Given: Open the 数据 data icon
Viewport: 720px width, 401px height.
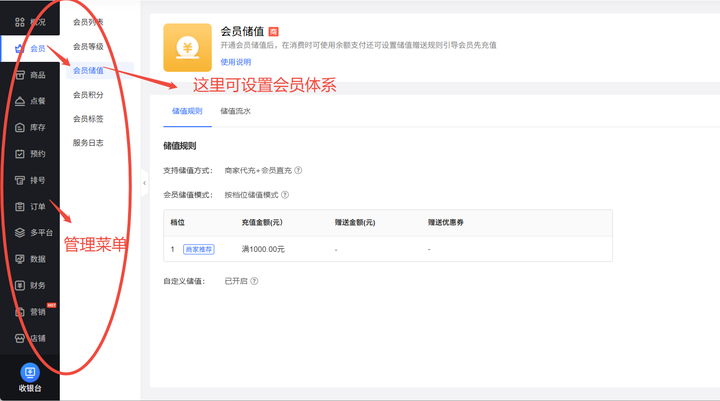Looking at the screenshot, I should click(x=20, y=259).
